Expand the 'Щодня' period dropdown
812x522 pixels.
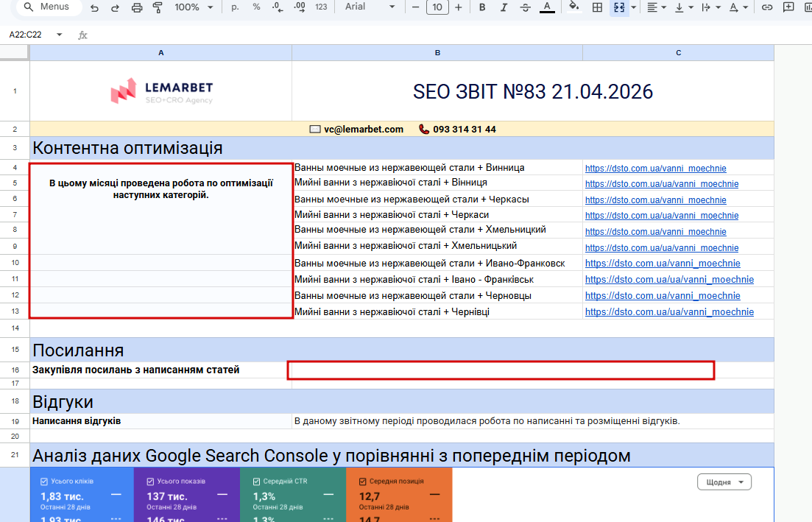tap(724, 482)
